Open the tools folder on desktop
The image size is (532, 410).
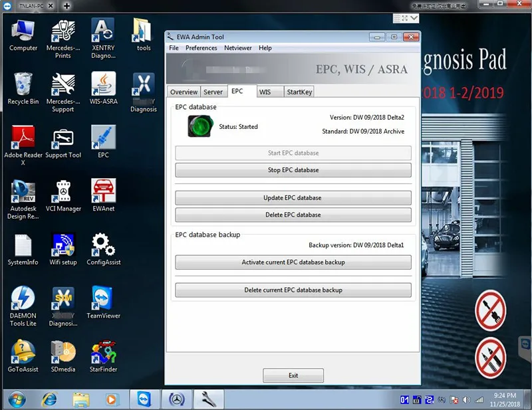click(x=144, y=35)
